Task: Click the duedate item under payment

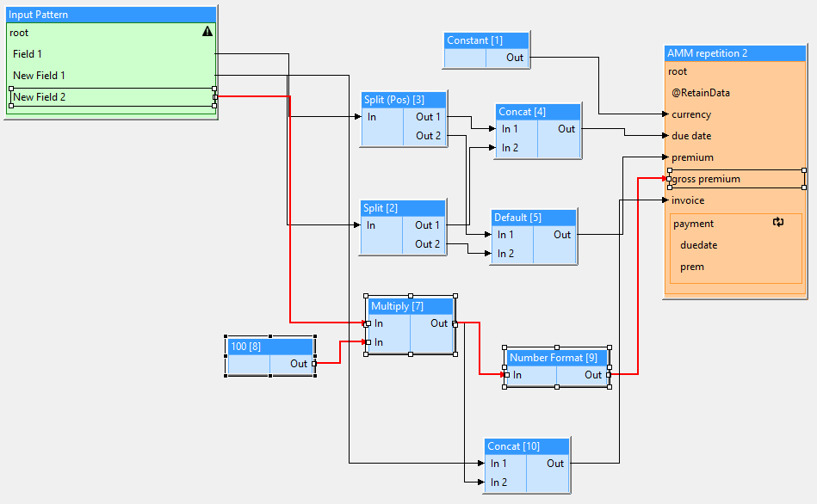Action: coord(698,245)
